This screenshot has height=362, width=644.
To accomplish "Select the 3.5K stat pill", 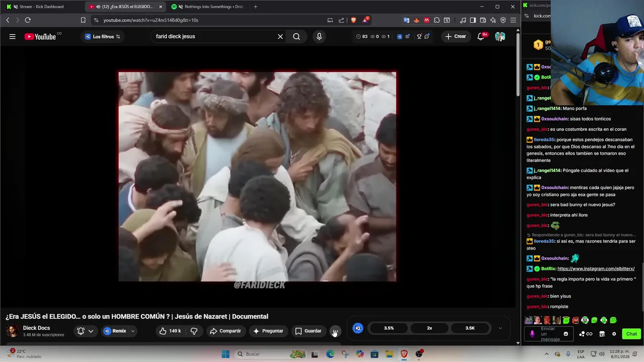I will [x=470, y=328].
